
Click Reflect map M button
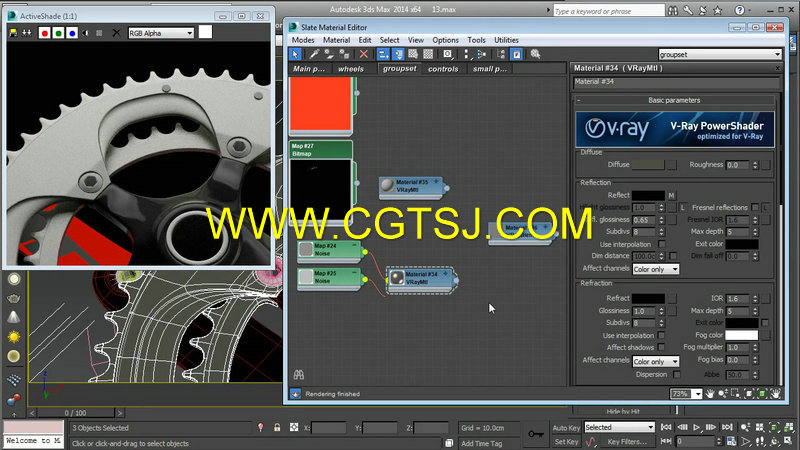[671, 195]
